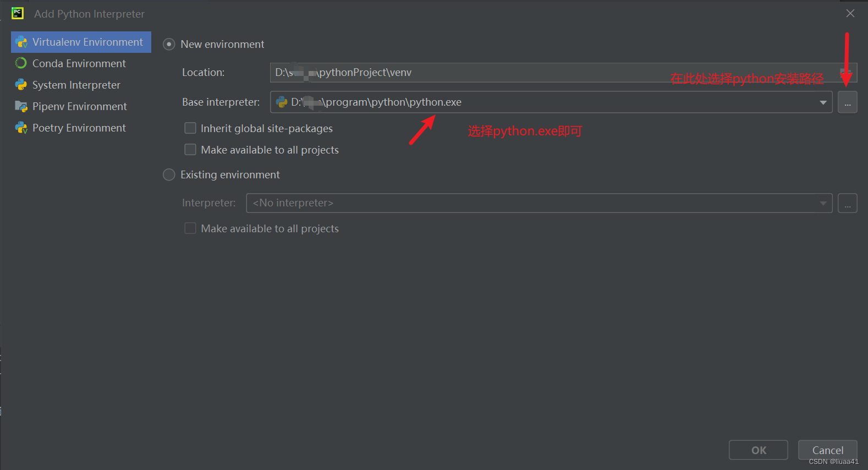Click the Interpreter label
Viewport: 868px width, 470px height.
[208, 203]
